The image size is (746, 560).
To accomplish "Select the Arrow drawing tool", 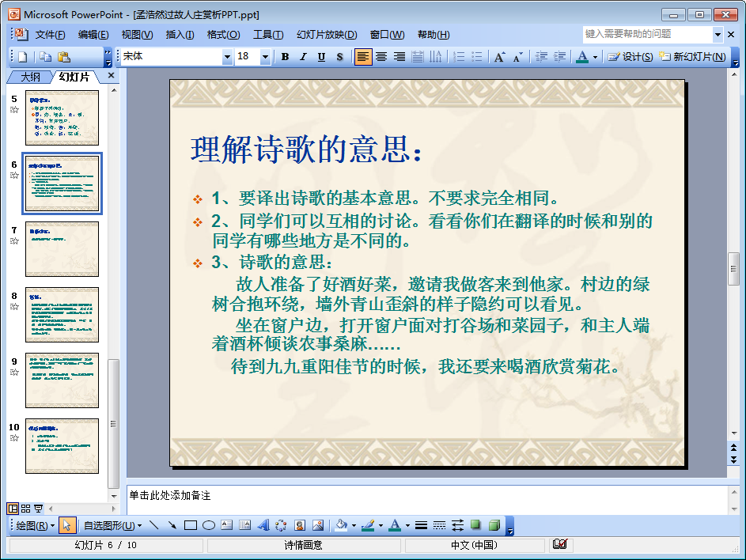I will (x=172, y=525).
